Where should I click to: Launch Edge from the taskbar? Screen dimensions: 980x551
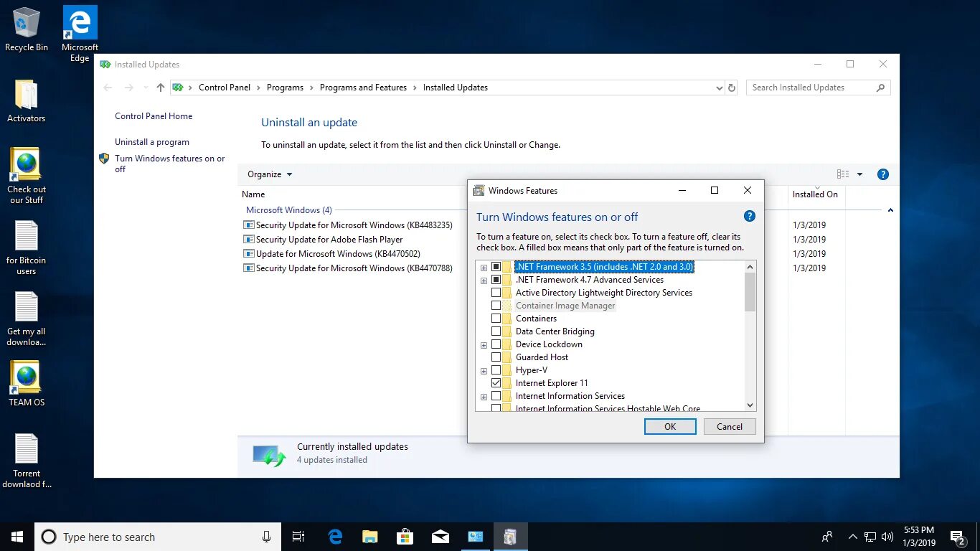[x=335, y=537]
